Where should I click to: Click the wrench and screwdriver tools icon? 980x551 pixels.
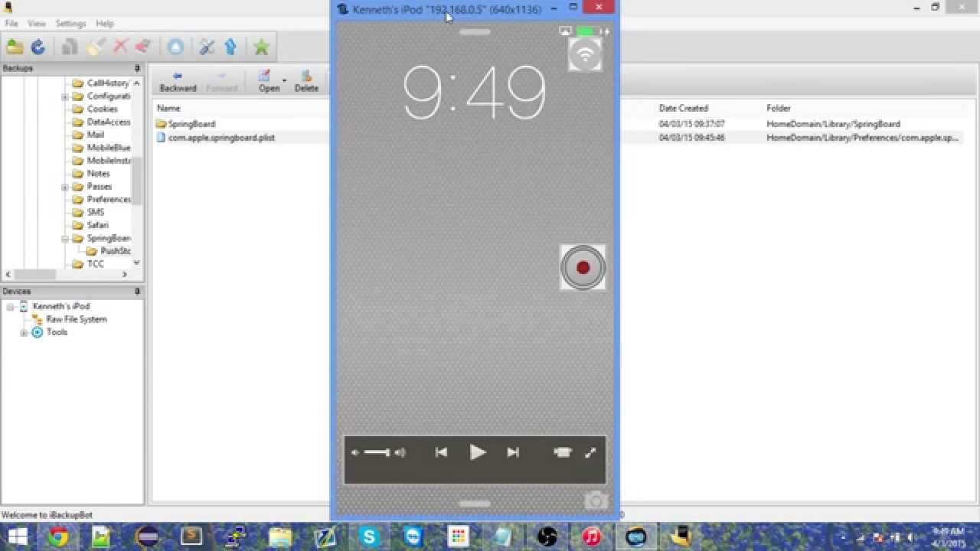pyautogui.click(x=207, y=47)
